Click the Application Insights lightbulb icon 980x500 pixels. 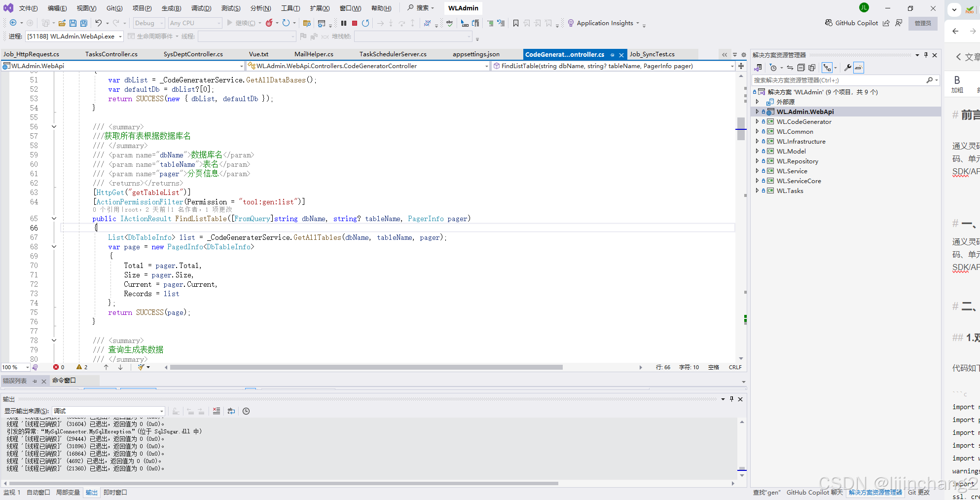click(x=571, y=23)
